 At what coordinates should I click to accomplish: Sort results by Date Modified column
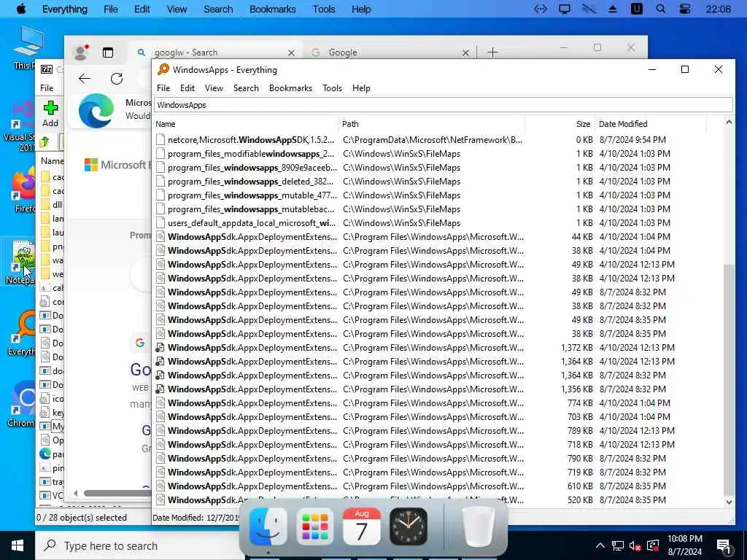click(x=650, y=124)
